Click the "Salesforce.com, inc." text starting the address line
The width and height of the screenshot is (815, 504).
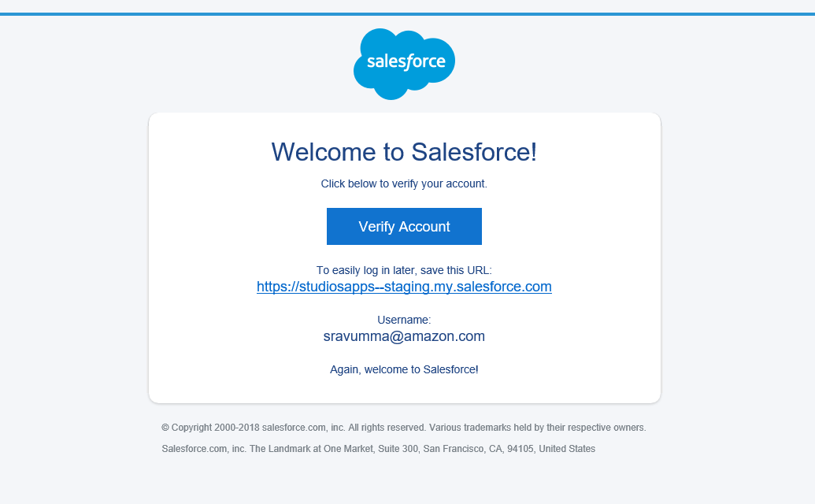click(204, 448)
